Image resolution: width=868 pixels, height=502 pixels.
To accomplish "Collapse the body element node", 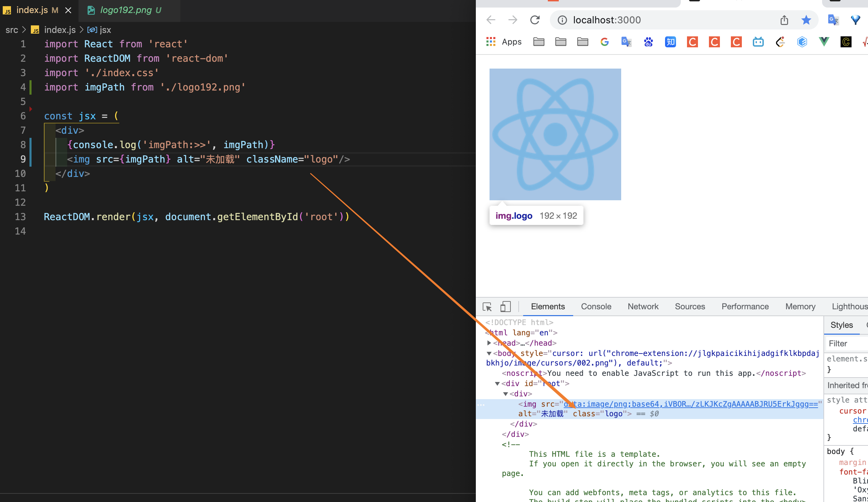I will [x=489, y=354].
